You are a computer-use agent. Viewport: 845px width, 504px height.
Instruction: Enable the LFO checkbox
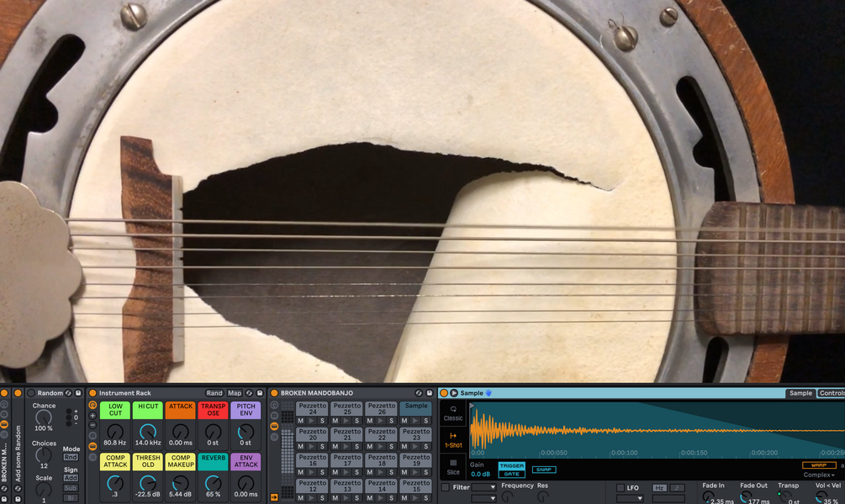(x=621, y=488)
